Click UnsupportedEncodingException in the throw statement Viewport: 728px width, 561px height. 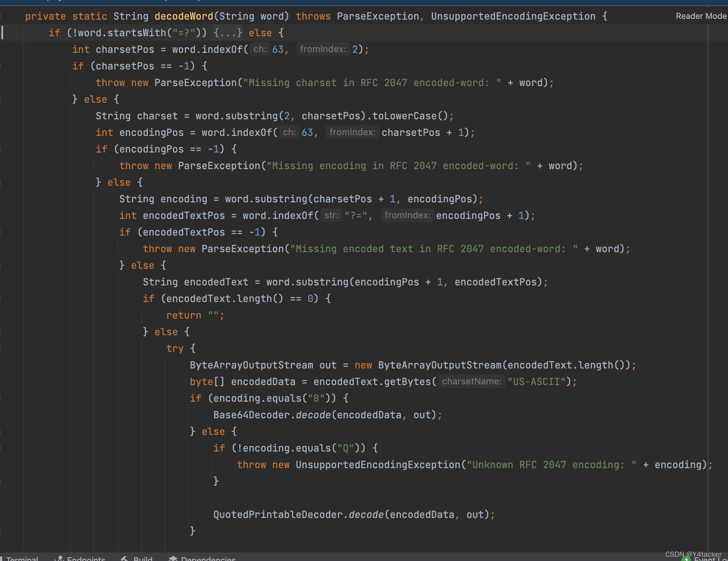[378, 465]
